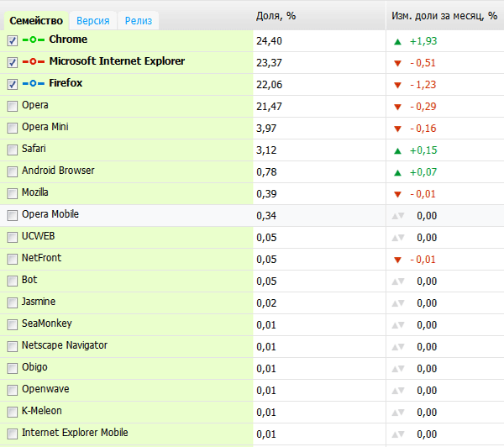
Task: Click green up arrow beside +0,15
Action: pos(397,150)
